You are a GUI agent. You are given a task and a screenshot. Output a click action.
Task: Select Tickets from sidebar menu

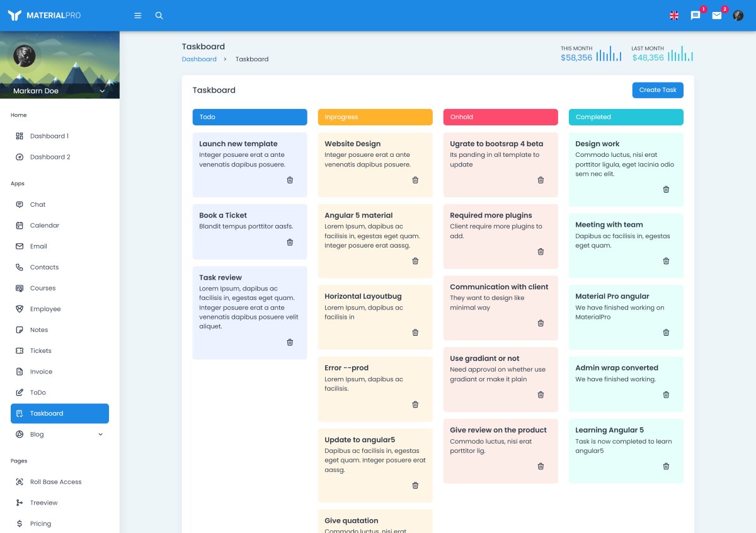(x=41, y=351)
